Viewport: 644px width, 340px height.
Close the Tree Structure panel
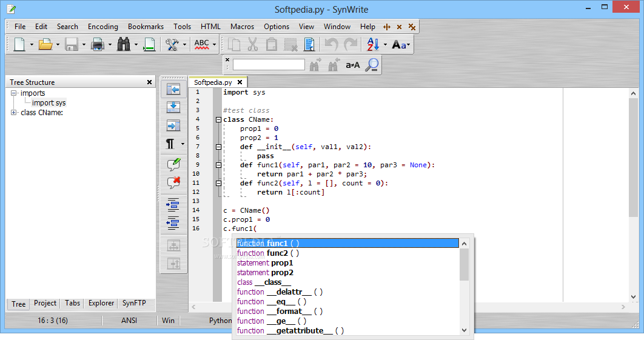(150, 82)
